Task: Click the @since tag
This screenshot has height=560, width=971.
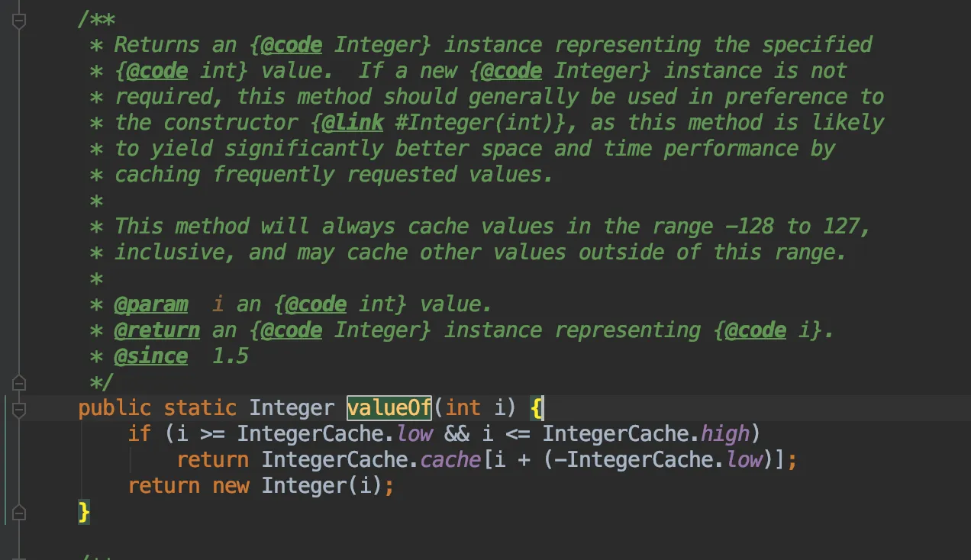Action: click(x=150, y=356)
